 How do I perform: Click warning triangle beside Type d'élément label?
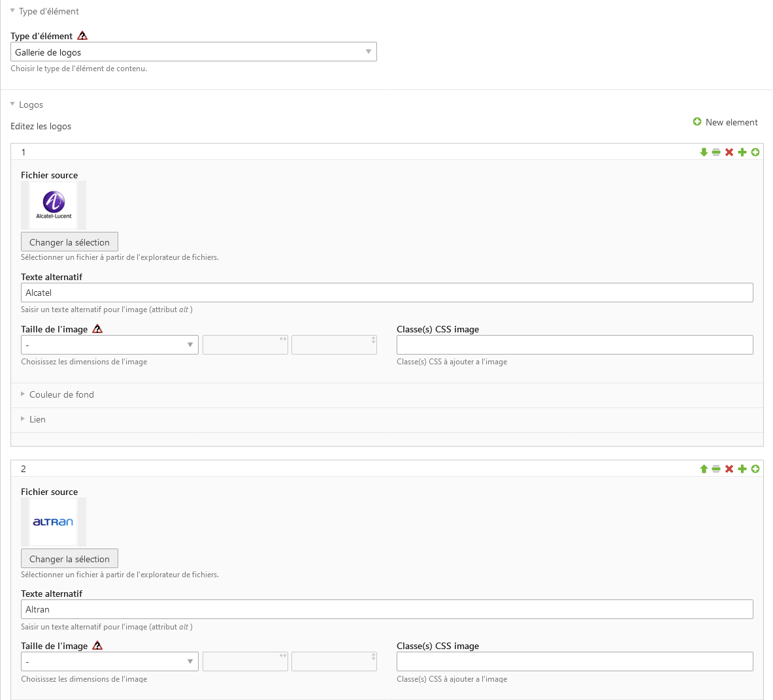point(82,35)
